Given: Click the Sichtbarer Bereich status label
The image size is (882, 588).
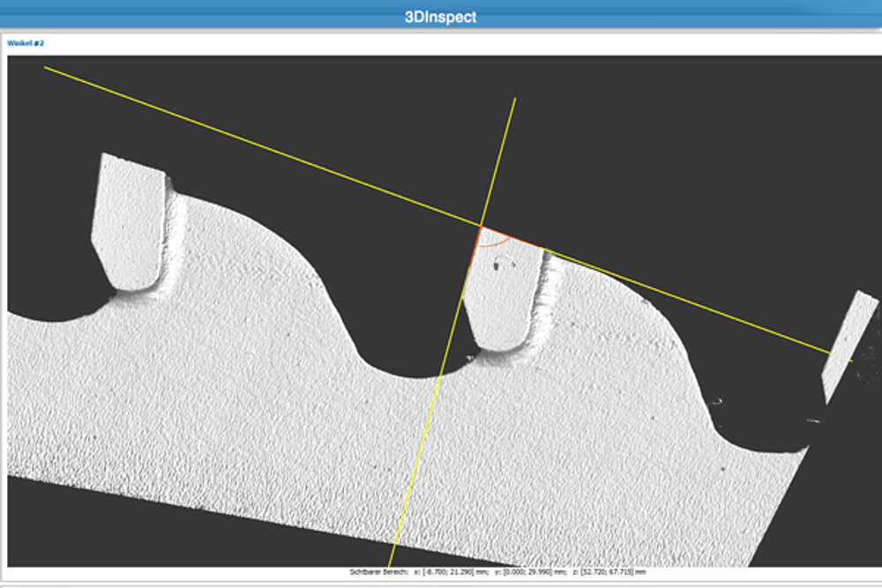Looking at the screenshot, I should 379,572.
